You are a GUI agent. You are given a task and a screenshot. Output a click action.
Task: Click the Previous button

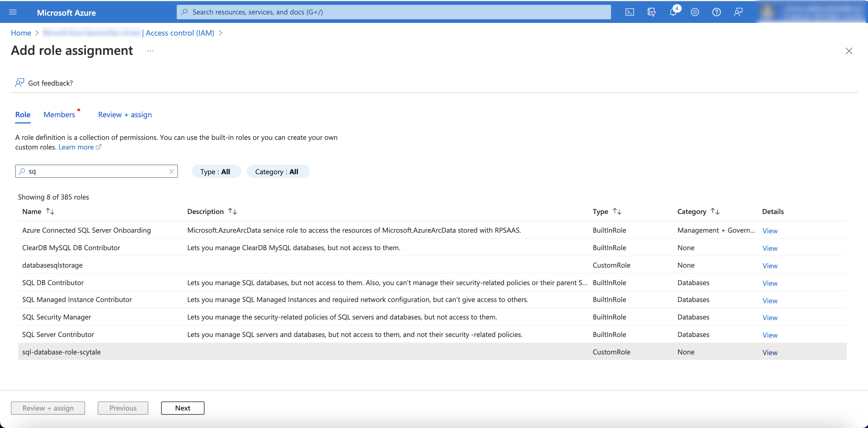(123, 408)
